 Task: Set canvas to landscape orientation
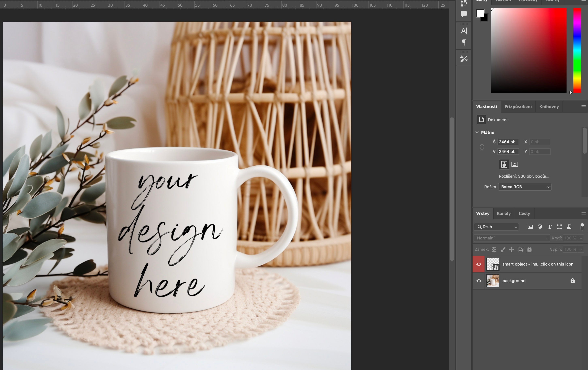click(514, 164)
